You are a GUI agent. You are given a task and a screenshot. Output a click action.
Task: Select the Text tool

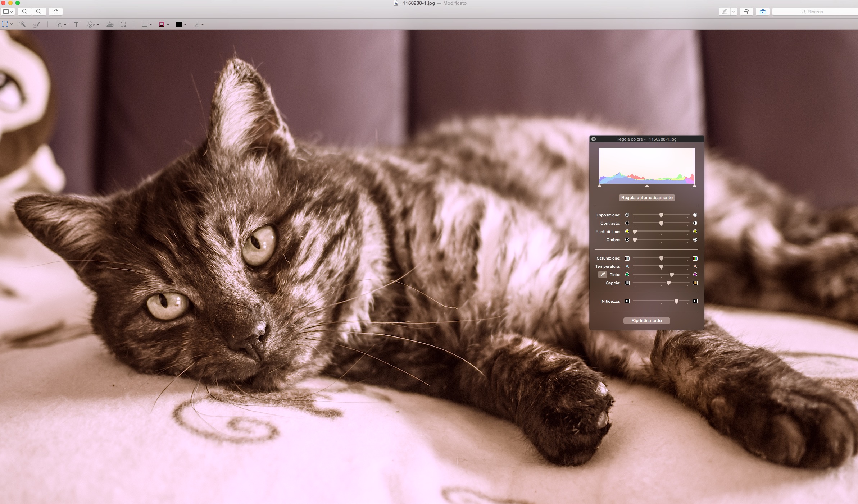(x=76, y=24)
